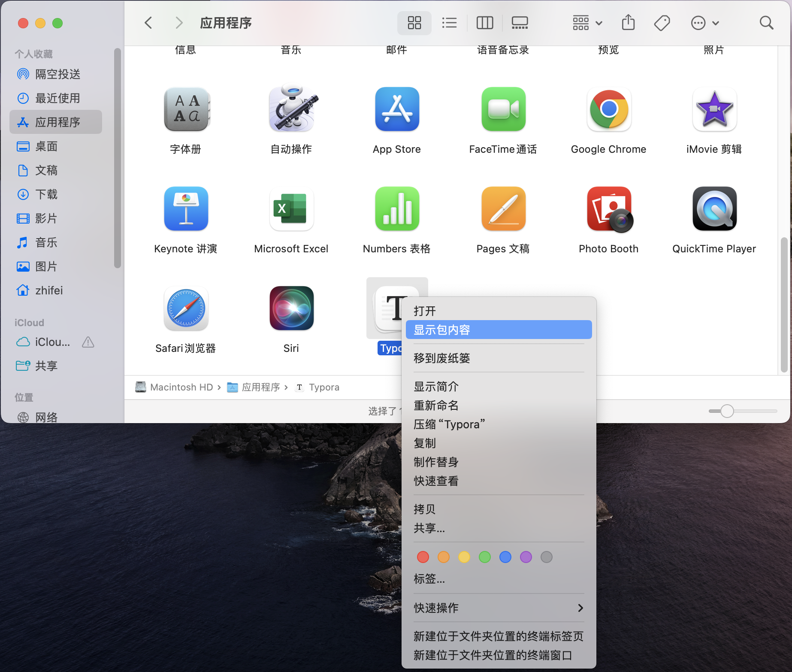Switch to icon view
Screen dimensions: 792x672
[414, 23]
